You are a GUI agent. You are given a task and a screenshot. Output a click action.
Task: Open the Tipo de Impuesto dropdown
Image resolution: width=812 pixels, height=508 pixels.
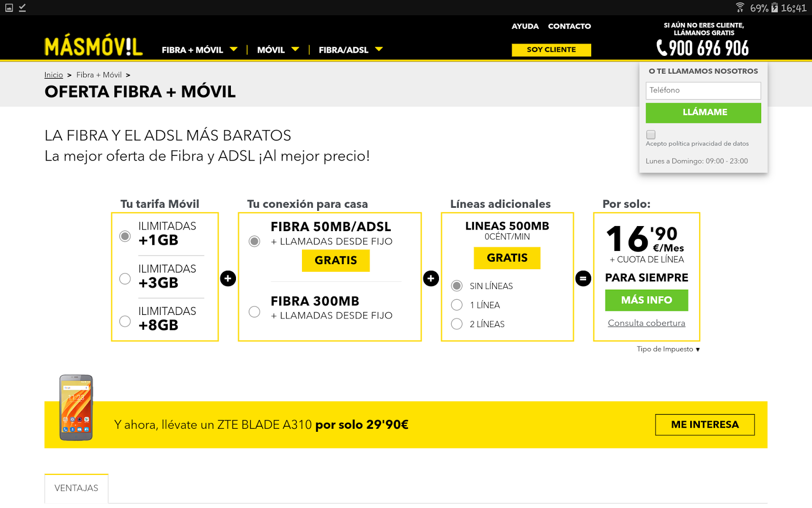[668, 349]
